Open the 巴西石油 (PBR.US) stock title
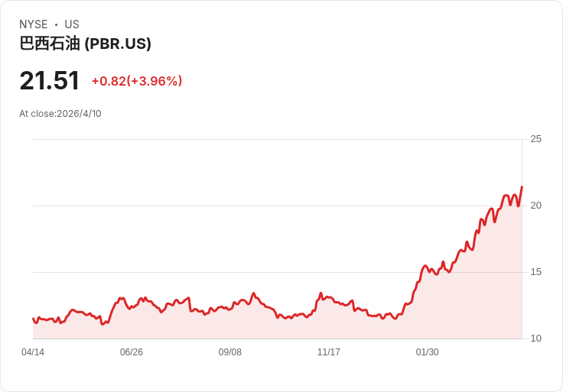Screen dimensions: 563x392 [x=85, y=44]
